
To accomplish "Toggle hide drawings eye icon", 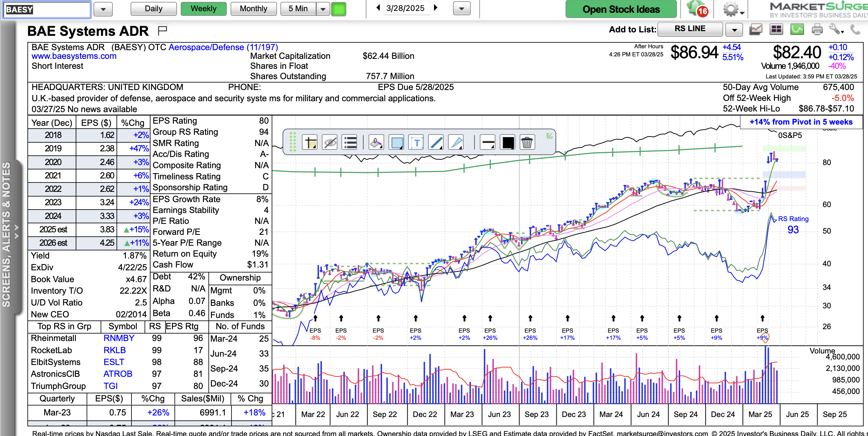I will [x=330, y=143].
